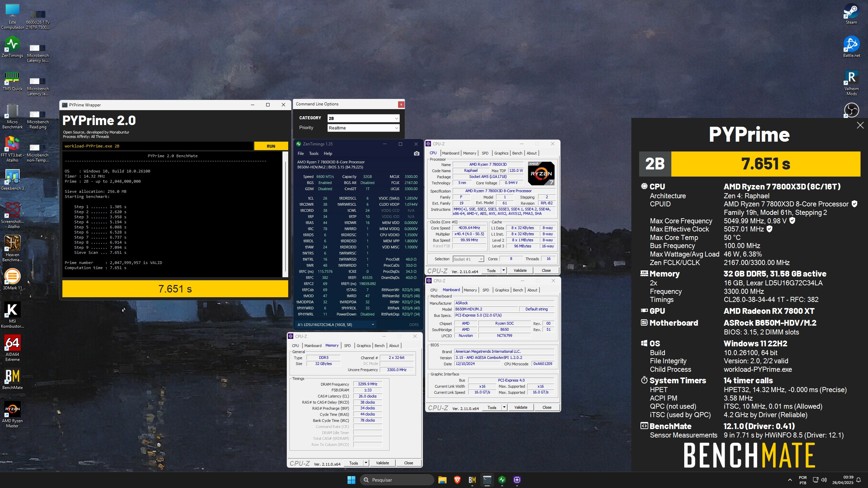Open AMD Ryzen Master desktop icon

13,414
